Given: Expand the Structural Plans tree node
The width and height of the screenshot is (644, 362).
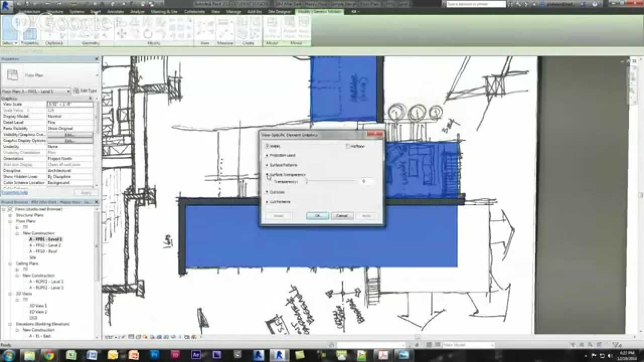Looking at the screenshot, I should 11,215.
